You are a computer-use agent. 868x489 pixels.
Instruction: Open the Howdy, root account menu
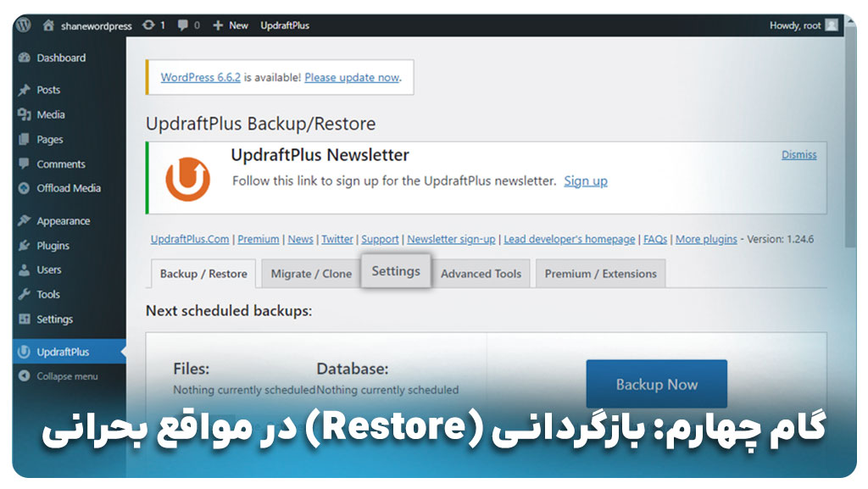(802, 25)
